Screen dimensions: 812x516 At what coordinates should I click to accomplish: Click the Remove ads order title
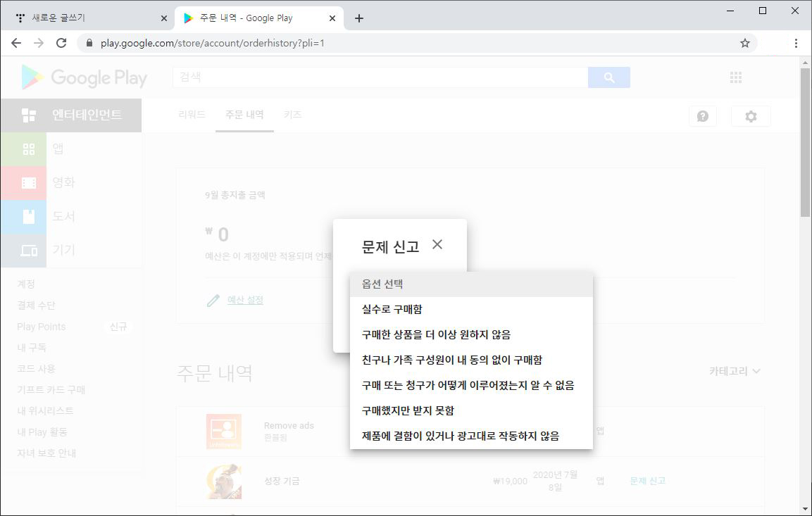click(x=289, y=425)
